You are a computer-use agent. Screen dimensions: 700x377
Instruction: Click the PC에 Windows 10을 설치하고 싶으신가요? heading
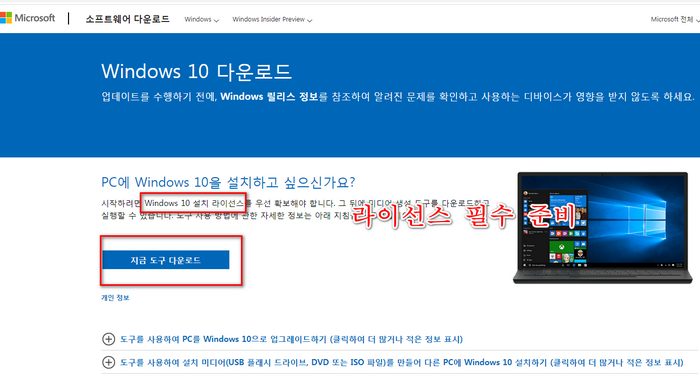point(228,182)
